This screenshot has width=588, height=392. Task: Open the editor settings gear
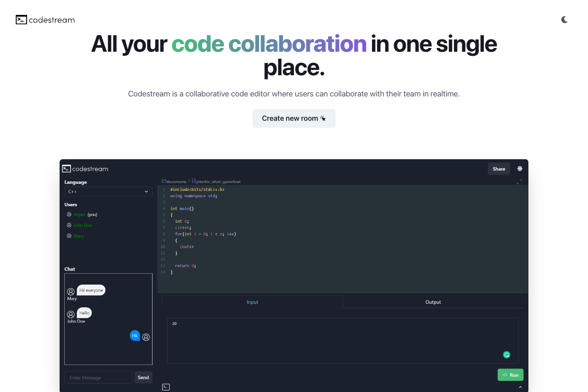tap(519, 168)
